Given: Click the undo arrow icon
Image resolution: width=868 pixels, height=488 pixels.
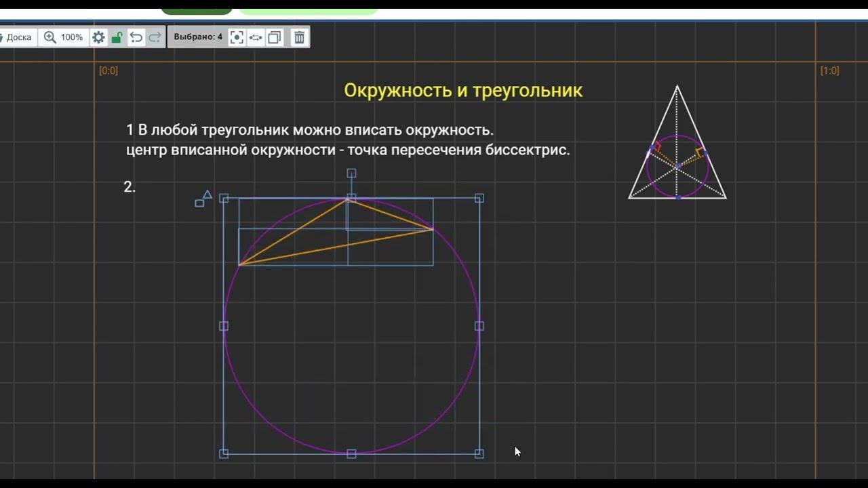Looking at the screenshot, I should (136, 37).
